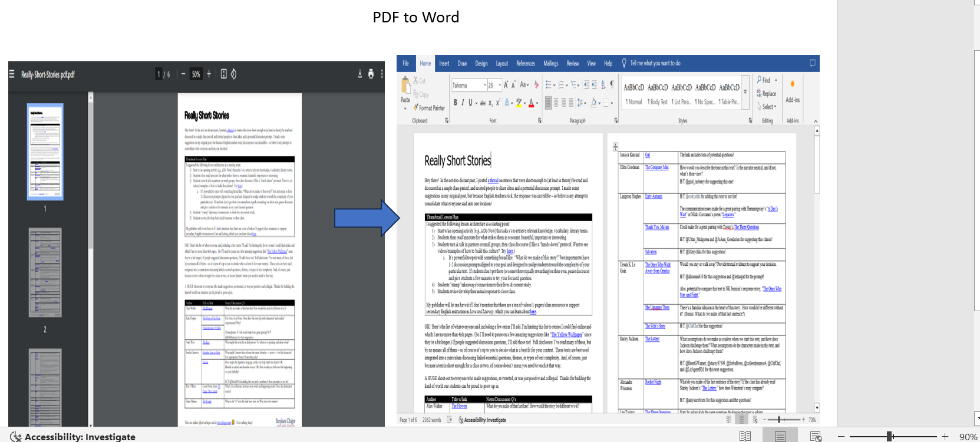Open the Select dropdown in Editing group

click(767, 107)
